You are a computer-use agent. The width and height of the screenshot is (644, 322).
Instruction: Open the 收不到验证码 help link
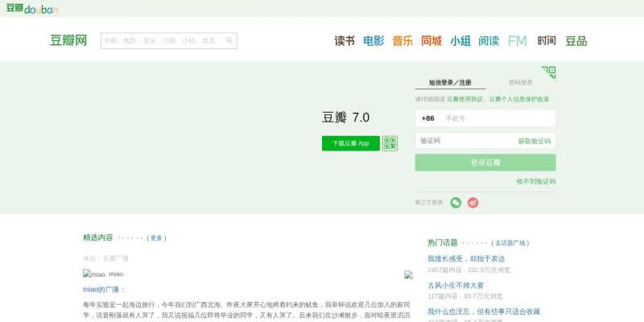pos(536,182)
